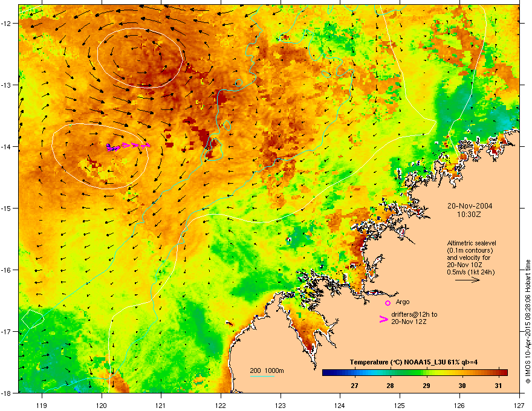Click the IMOS copyright vertical text

(x=528, y=322)
